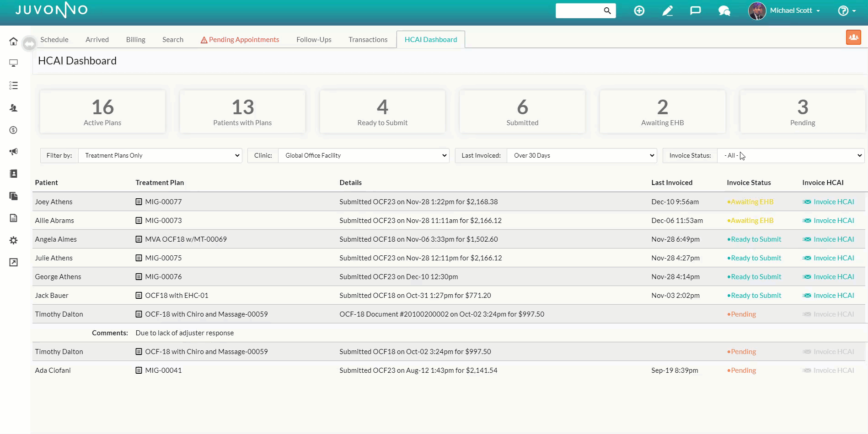The image size is (868, 434).
Task: Click the orange group icon button
Action: [853, 37]
